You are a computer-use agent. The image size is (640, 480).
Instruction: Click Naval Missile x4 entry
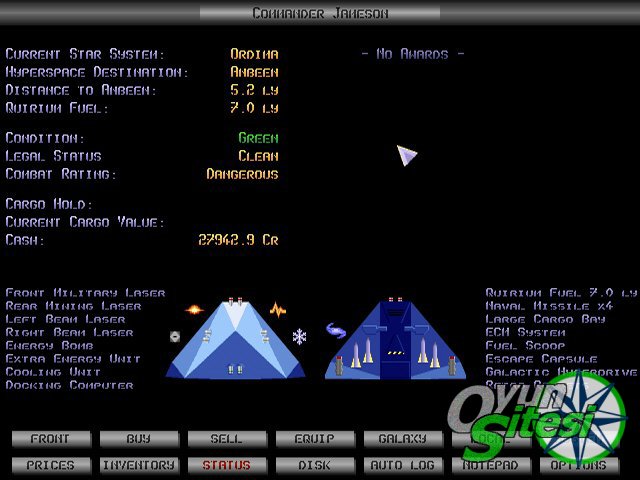(549, 306)
